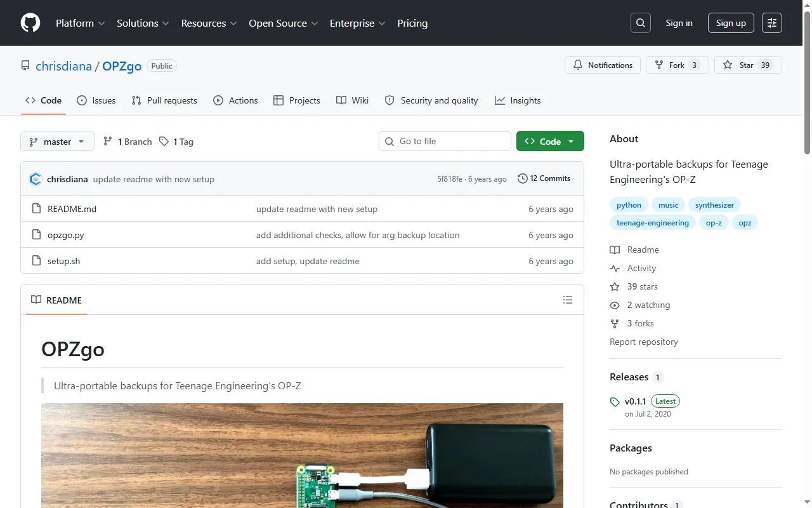
Task: View the 12 Commits history
Action: point(544,178)
